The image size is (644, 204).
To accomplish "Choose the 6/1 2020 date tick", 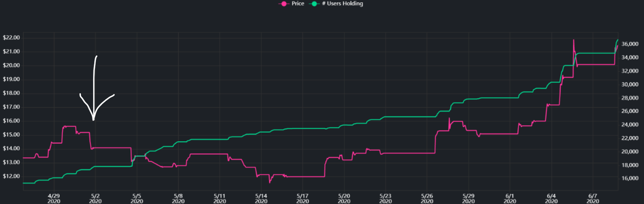I will point(510,198).
